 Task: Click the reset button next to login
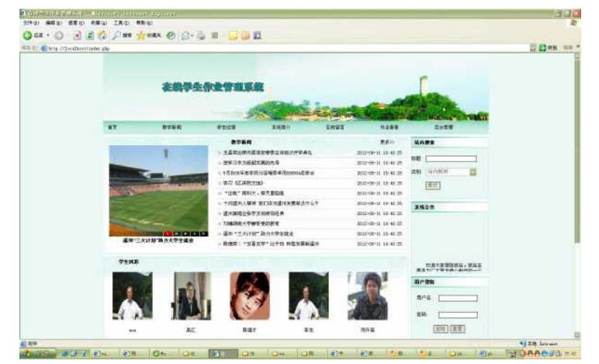(x=457, y=329)
